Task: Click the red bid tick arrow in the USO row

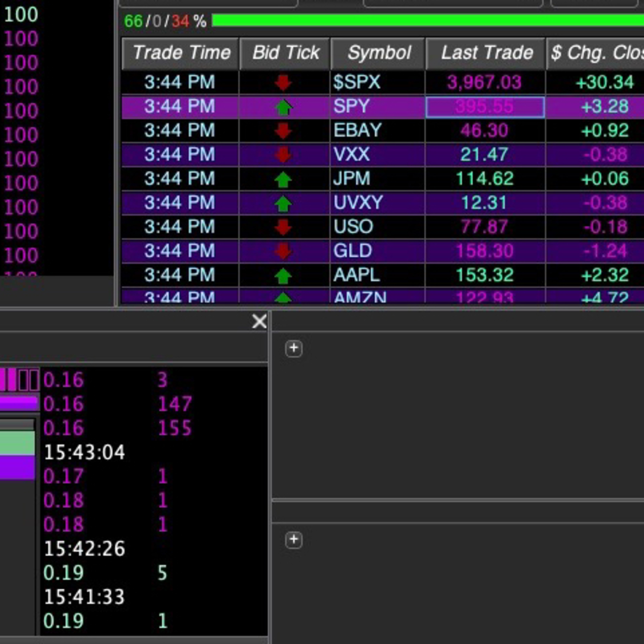Action: click(283, 227)
